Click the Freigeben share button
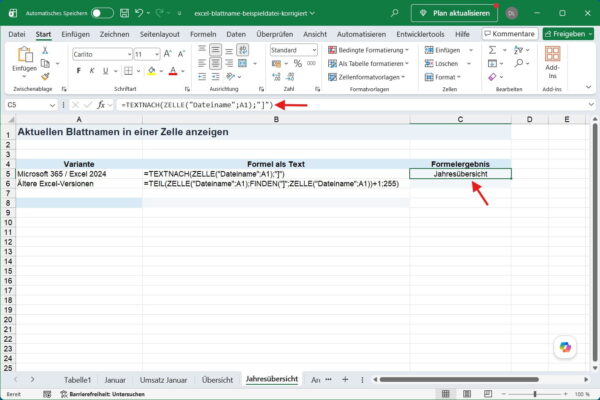The image size is (600, 400). click(568, 34)
